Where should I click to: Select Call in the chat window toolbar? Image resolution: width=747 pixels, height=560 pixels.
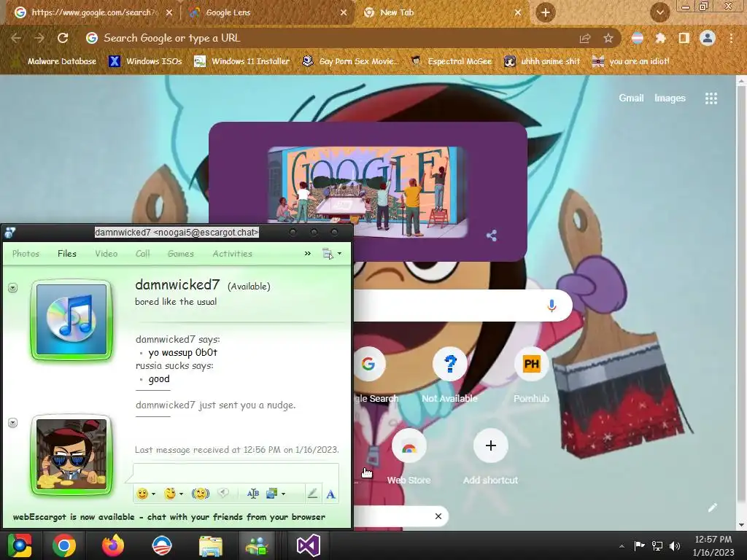pyautogui.click(x=142, y=254)
